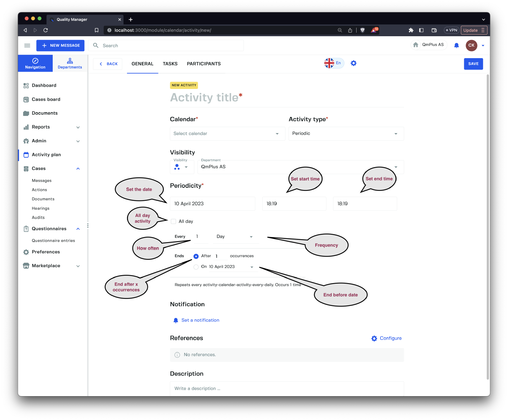Click the Set a notification link
This screenshot has width=508, height=420.
pyautogui.click(x=200, y=320)
